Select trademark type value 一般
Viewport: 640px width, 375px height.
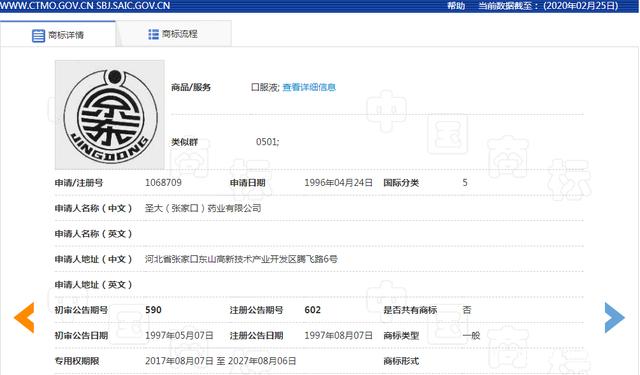(471, 335)
